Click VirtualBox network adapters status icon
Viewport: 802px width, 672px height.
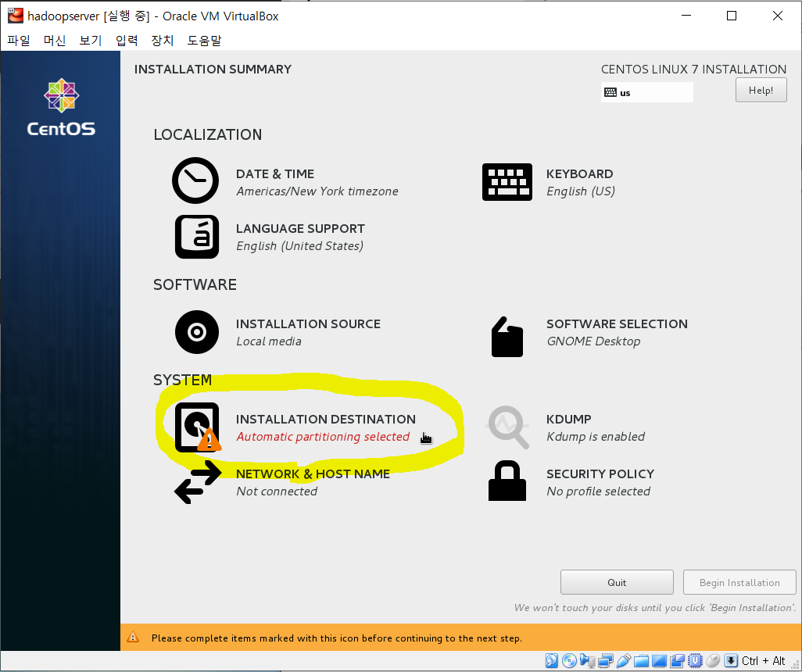click(x=606, y=661)
